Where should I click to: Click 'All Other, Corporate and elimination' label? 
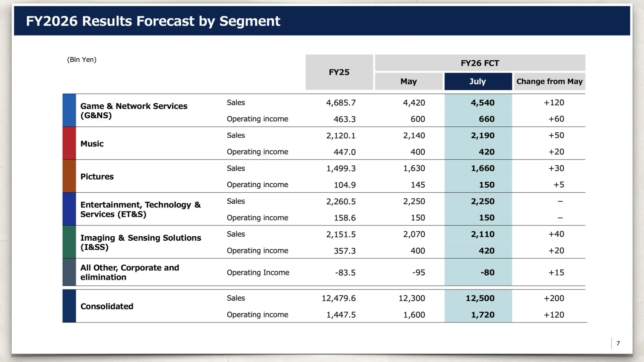[129, 273]
